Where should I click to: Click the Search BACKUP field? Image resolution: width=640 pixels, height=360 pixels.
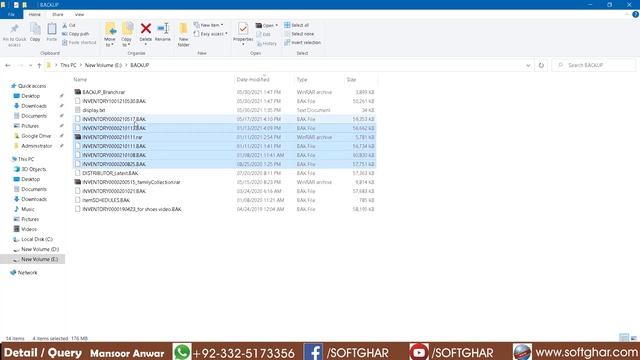tap(594, 65)
